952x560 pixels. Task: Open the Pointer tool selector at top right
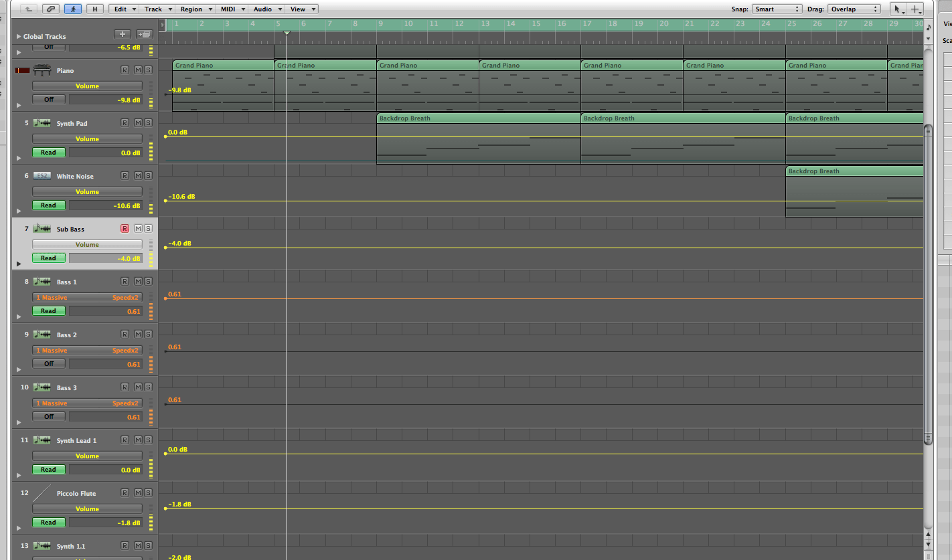tap(898, 9)
